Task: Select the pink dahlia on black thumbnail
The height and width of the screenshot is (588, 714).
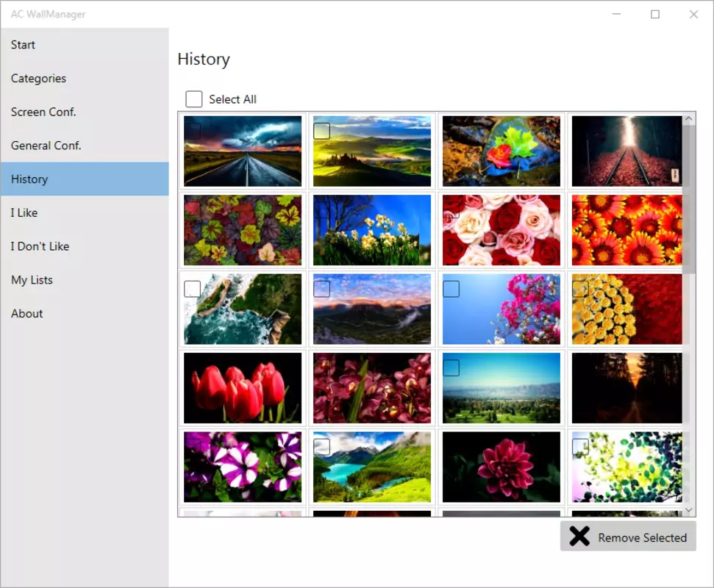Action: click(x=501, y=467)
